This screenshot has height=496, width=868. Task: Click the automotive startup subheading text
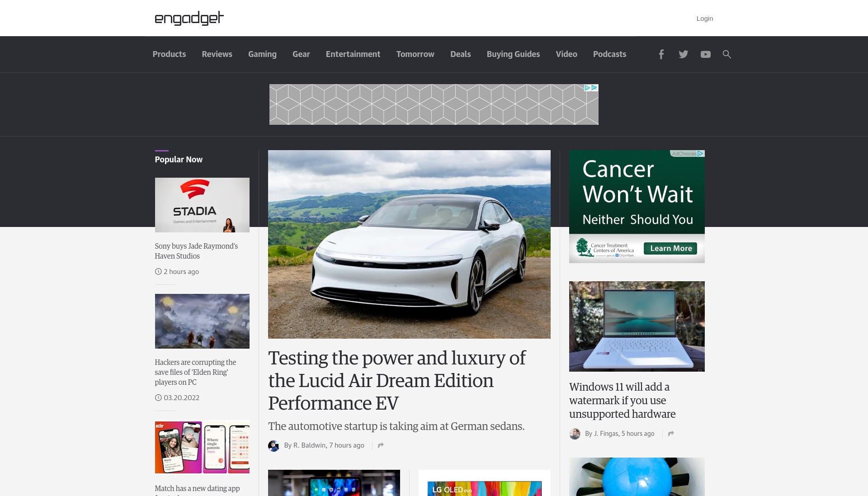396,426
